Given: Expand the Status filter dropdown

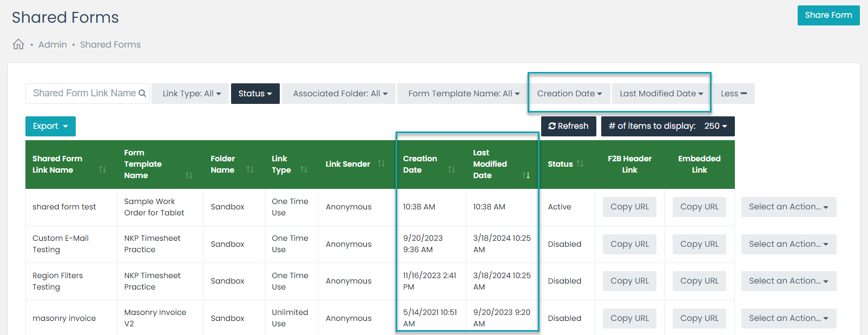Looking at the screenshot, I should click(255, 94).
